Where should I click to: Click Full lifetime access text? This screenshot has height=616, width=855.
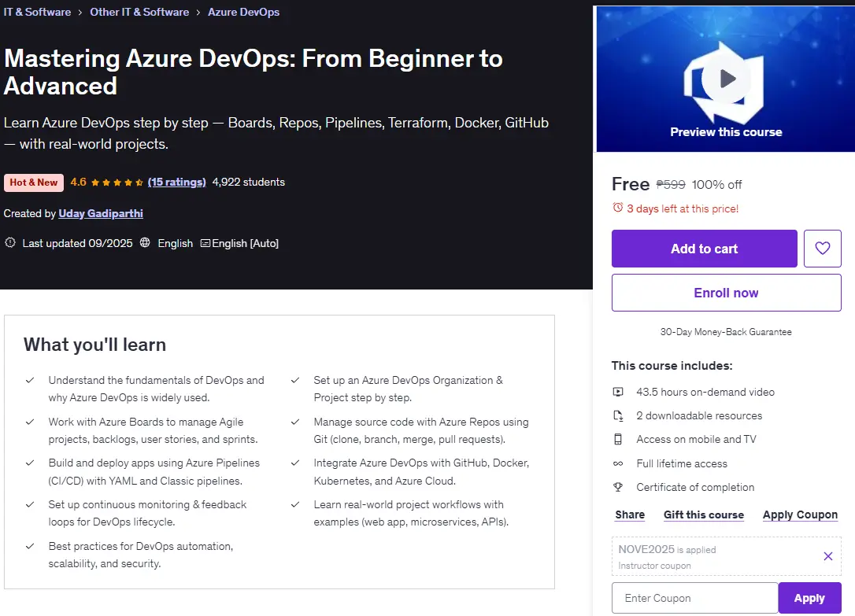[x=682, y=463]
